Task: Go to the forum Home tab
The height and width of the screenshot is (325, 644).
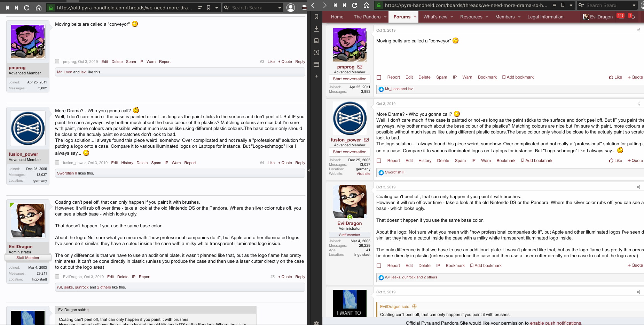Action: (x=337, y=17)
